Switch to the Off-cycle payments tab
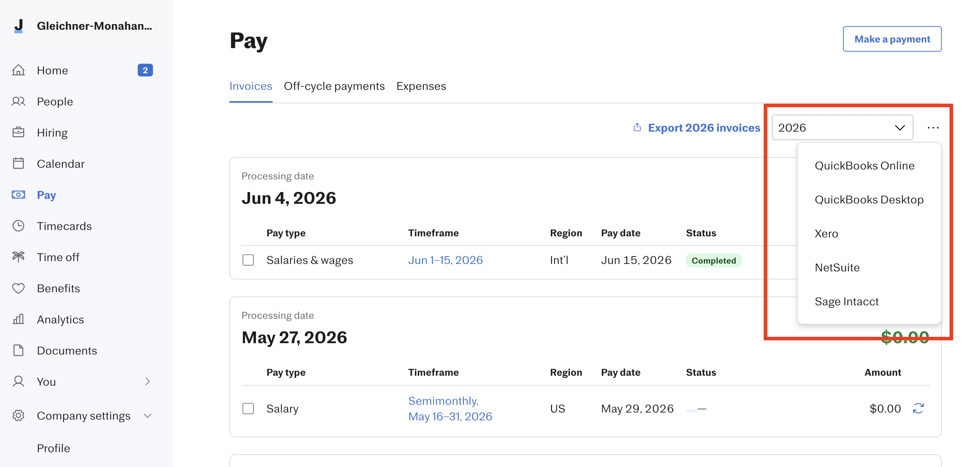The height and width of the screenshot is (467, 980). [335, 86]
